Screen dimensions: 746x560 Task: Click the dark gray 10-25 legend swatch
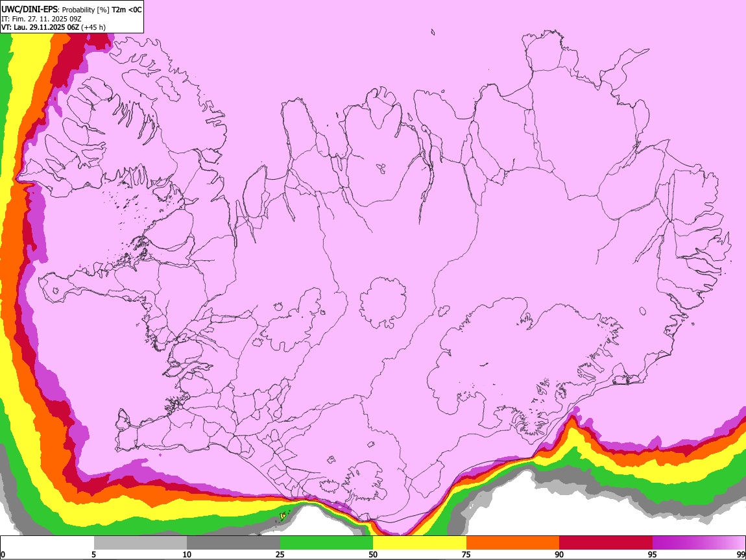point(234,543)
